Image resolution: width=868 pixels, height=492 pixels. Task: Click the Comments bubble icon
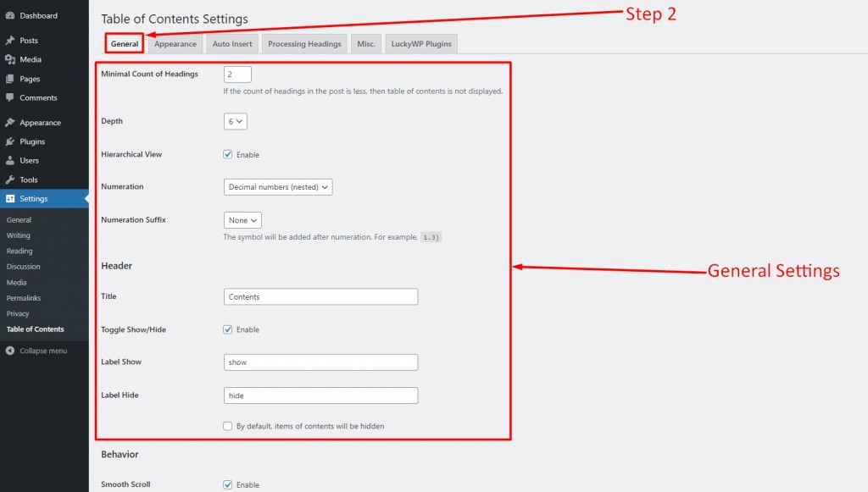click(x=10, y=98)
